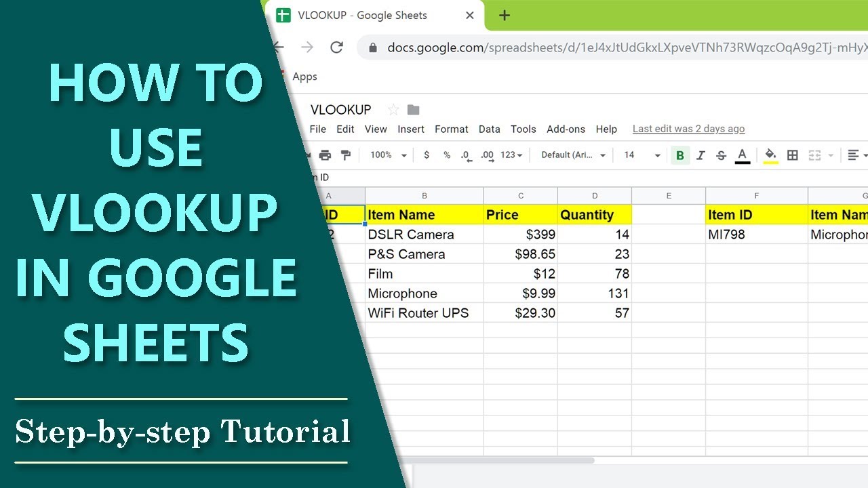Open the Data menu

tap(489, 129)
